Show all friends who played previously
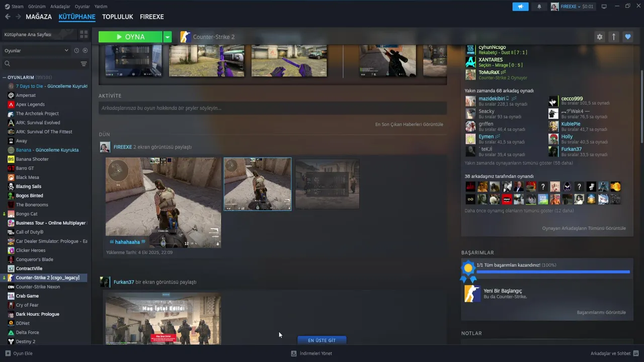The image size is (644, 362). [519, 211]
